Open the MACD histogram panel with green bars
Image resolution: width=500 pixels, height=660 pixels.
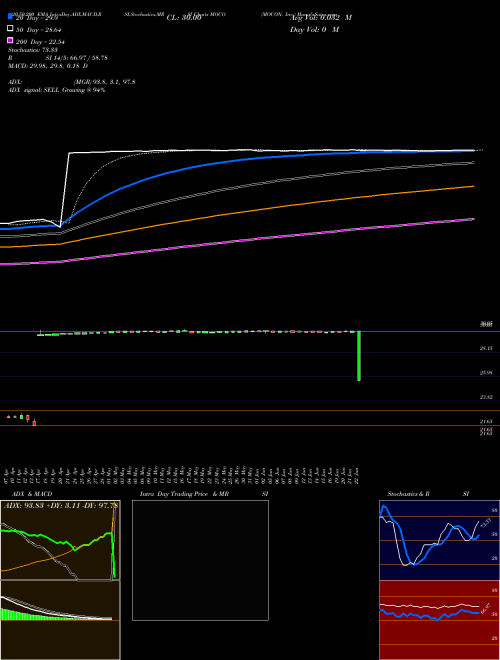click(x=60, y=620)
